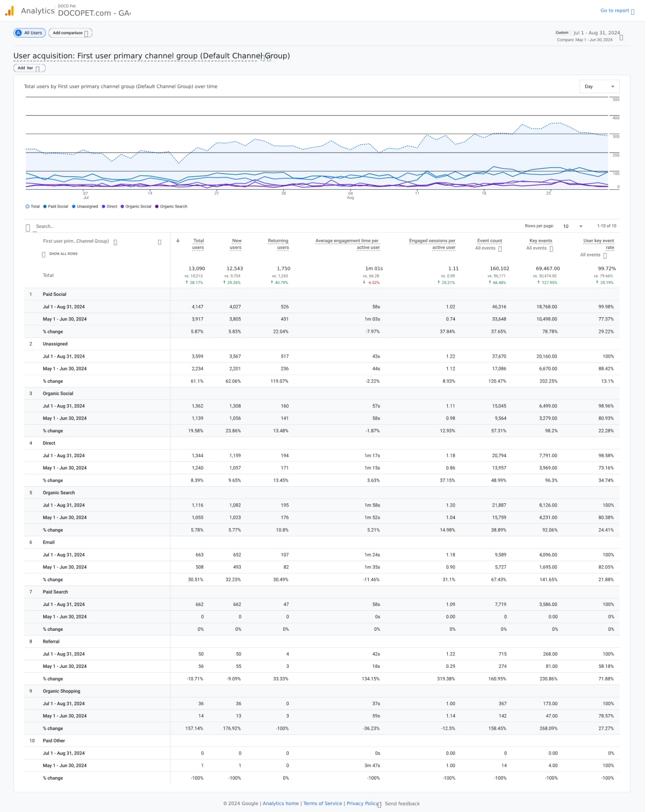Click the Organic Search row heading
Screen dimensions: 645x812
(59, 493)
